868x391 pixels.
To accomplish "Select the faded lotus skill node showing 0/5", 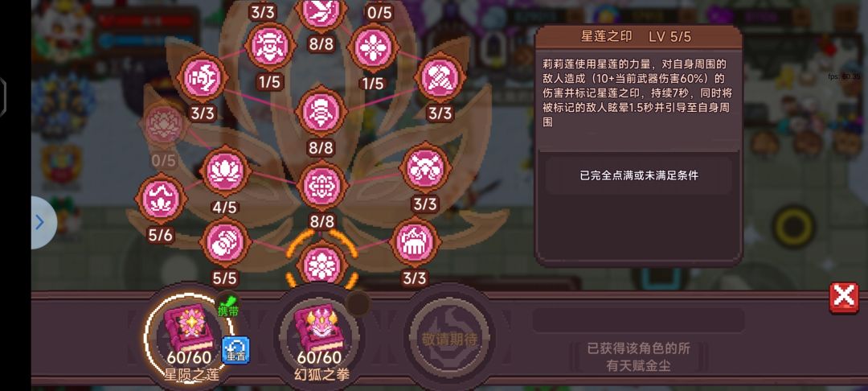I will 164,126.
